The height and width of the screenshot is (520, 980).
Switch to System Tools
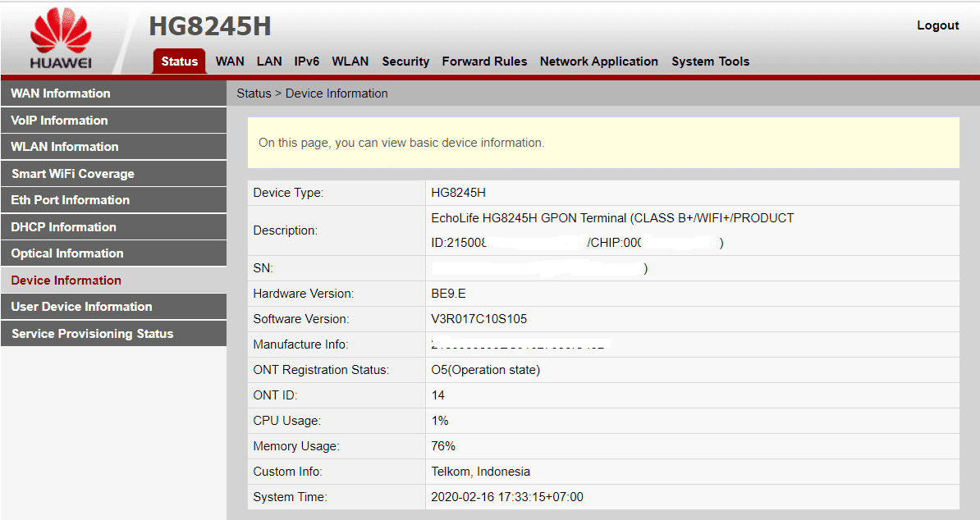(x=709, y=61)
